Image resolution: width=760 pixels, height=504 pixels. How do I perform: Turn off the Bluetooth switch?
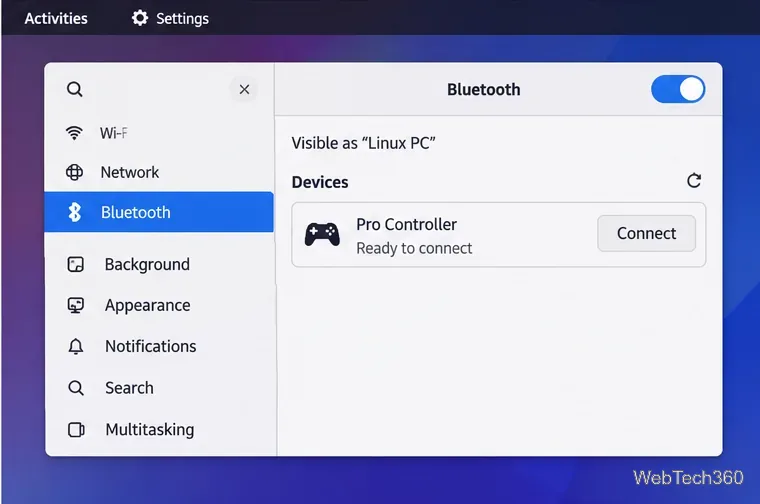tap(678, 89)
